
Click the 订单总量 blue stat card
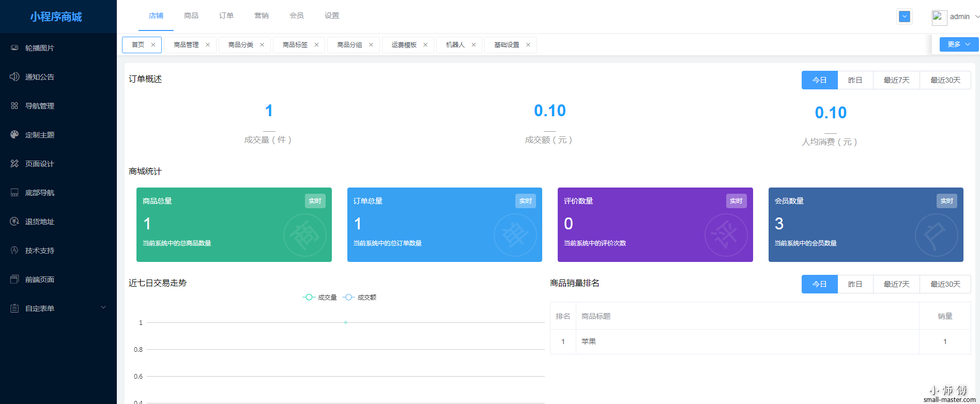(445, 225)
